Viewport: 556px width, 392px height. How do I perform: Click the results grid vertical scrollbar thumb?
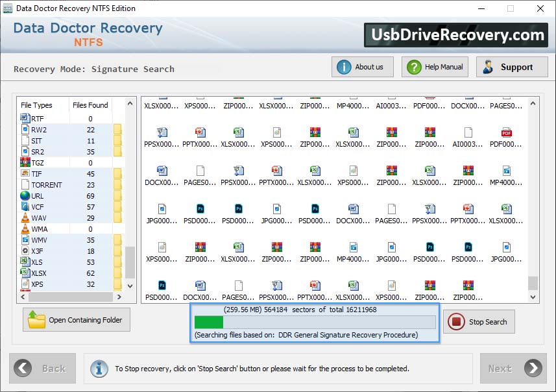pos(533,283)
